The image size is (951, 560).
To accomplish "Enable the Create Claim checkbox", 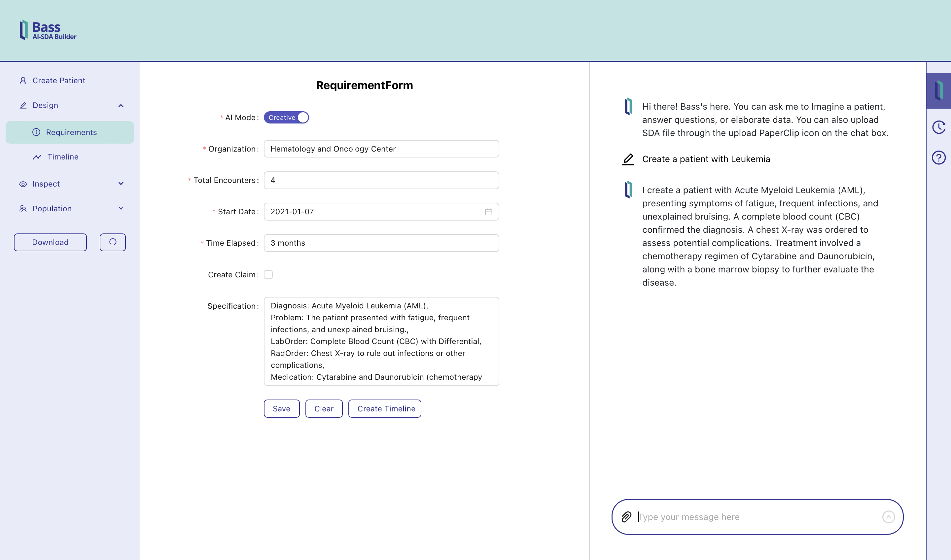I will coord(268,274).
